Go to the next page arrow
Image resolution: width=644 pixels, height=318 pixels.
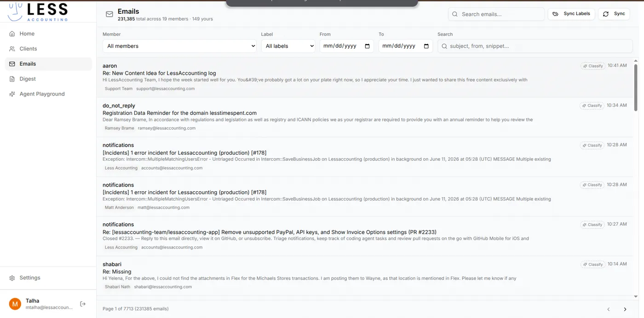625,309
